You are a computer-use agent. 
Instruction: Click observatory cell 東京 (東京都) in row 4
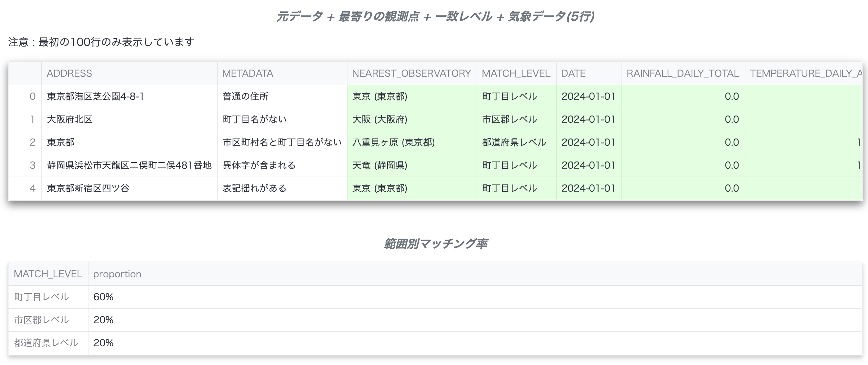pyautogui.click(x=412, y=188)
